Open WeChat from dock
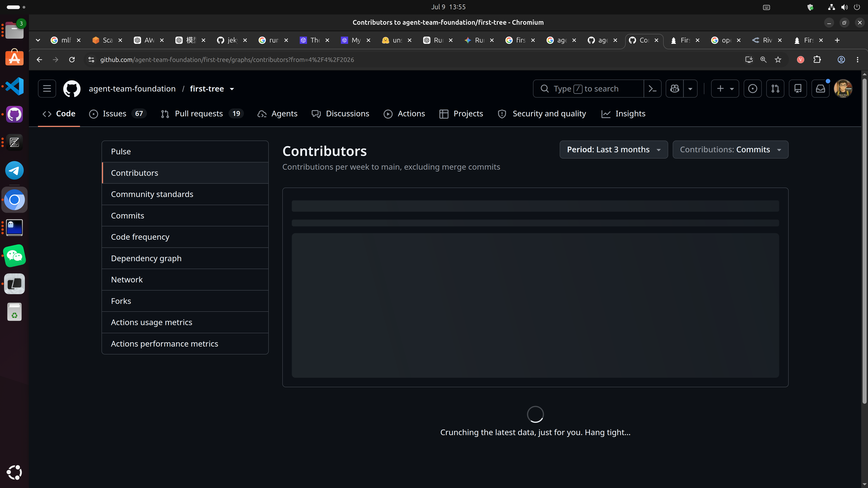Viewport: 868px width, 488px height. click(x=14, y=256)
